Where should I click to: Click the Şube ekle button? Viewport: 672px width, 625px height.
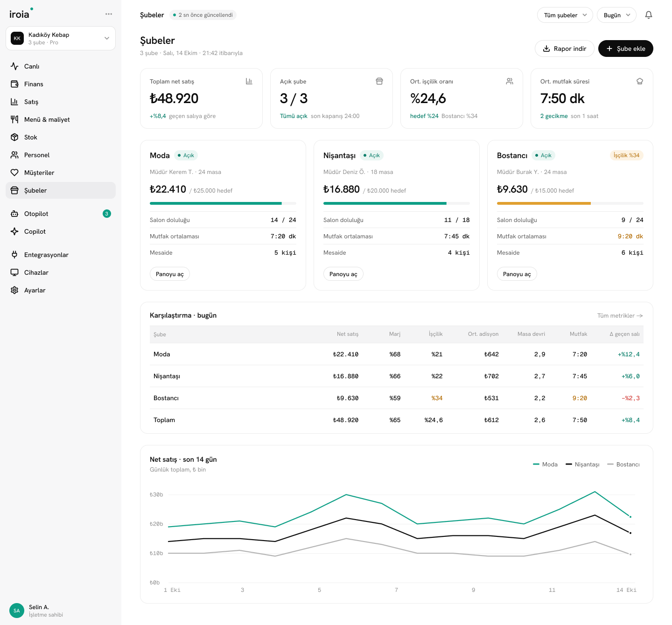626,49
